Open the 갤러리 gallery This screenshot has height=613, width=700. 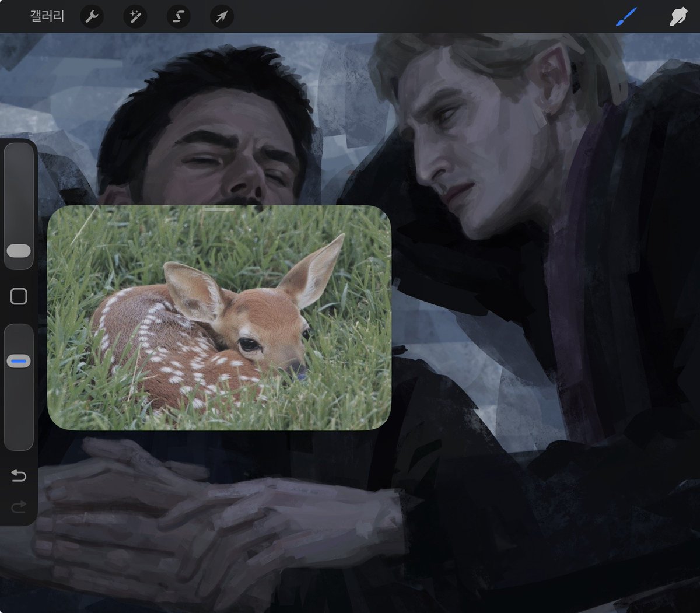pos(47,16)
